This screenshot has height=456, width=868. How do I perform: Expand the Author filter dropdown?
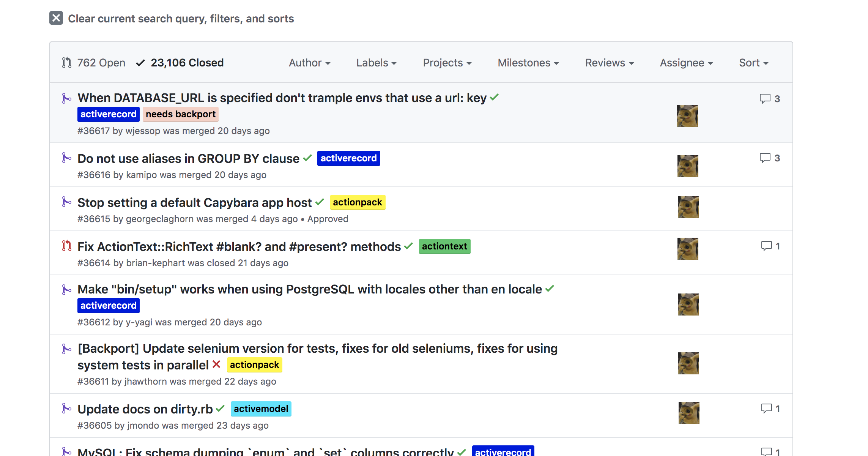(310, 63)
